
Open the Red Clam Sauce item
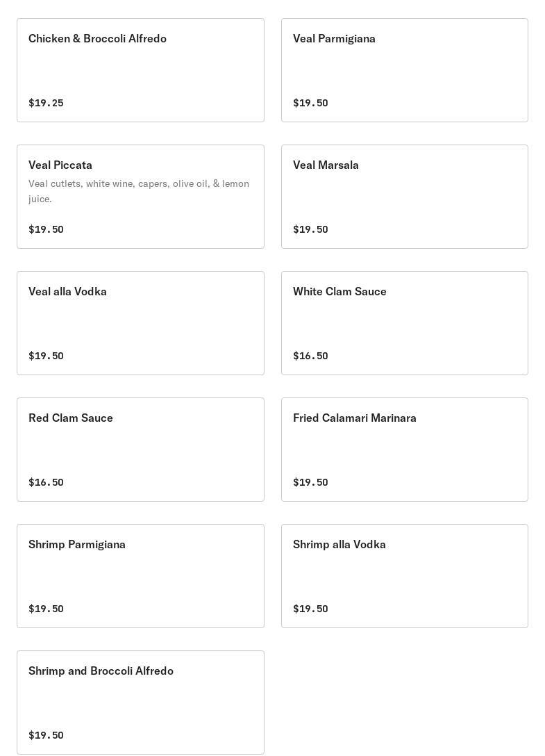[x=140, y=450]
